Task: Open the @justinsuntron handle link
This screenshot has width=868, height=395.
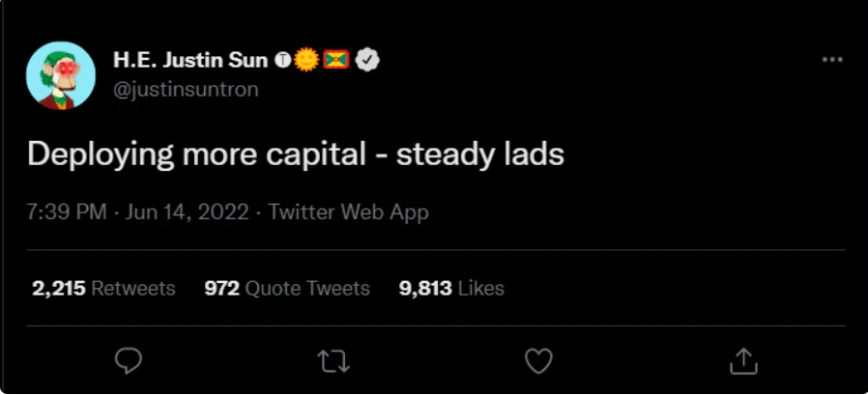Action: [186, 89]
